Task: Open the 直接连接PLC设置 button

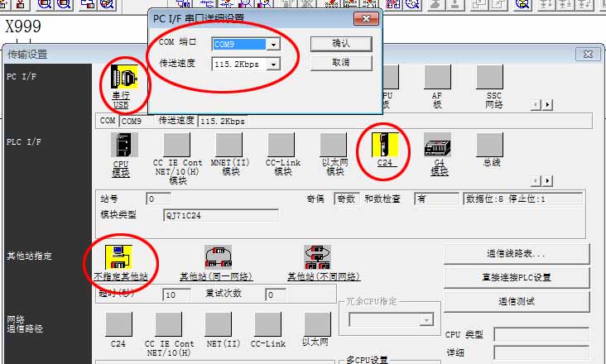Action: (517, 277)
